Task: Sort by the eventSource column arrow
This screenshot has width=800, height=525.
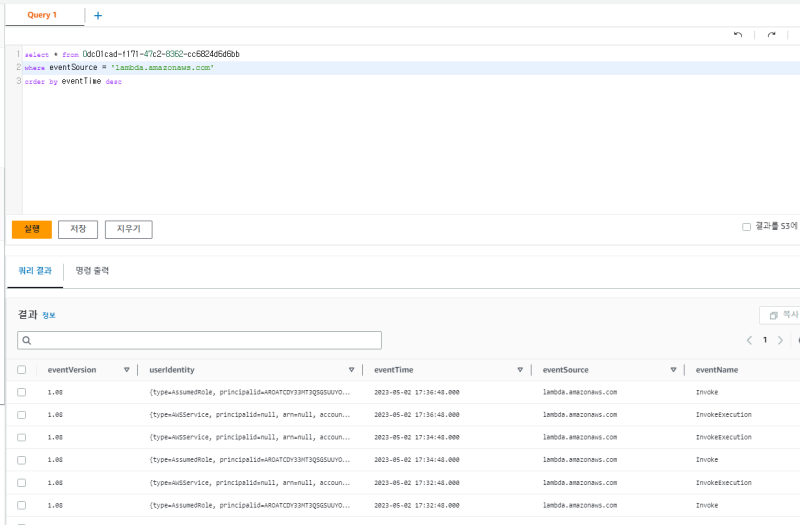Action: (674, 370)
